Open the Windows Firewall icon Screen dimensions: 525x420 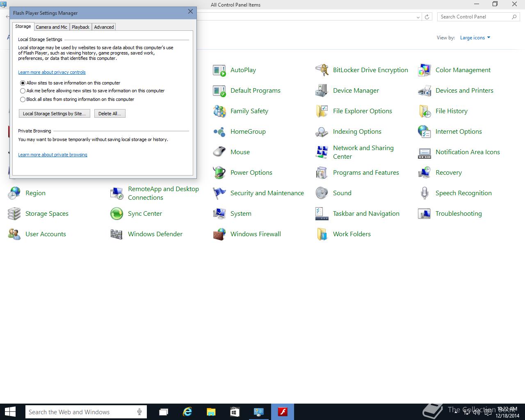tap(219, 234)
